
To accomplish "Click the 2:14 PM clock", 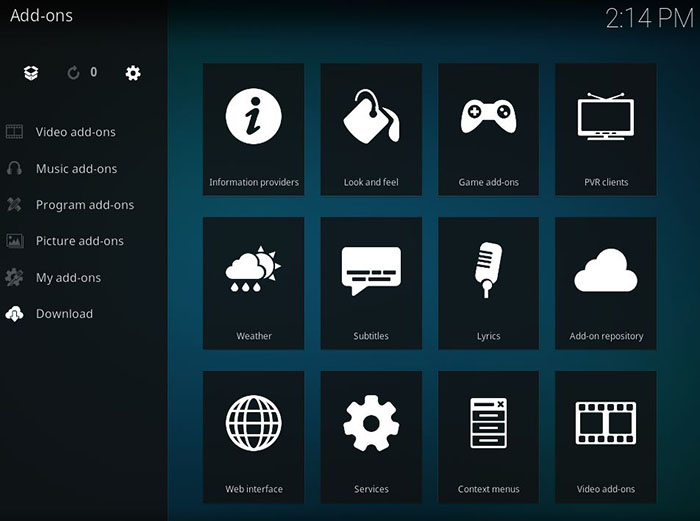I will click(649, 19).
